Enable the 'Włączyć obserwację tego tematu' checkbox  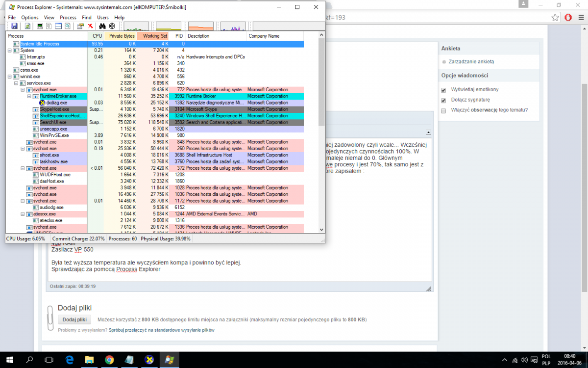pyautogui.click(x=443, y=110)
